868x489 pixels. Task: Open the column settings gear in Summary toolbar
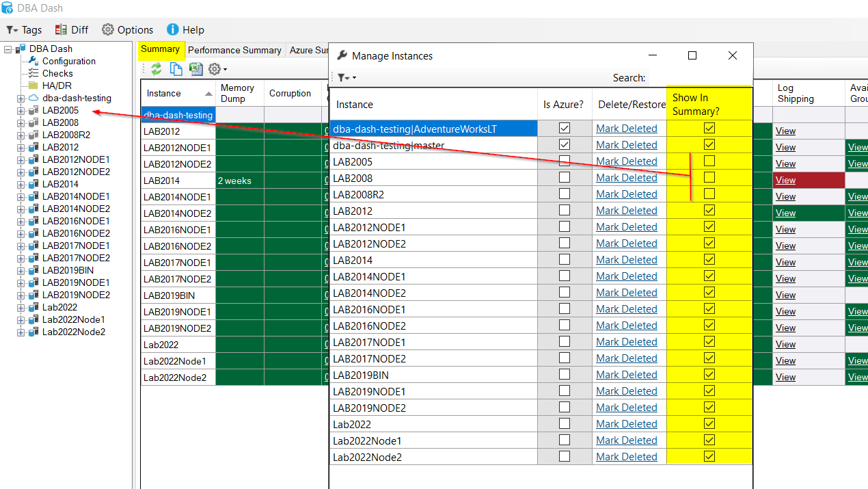pos(215,68)
